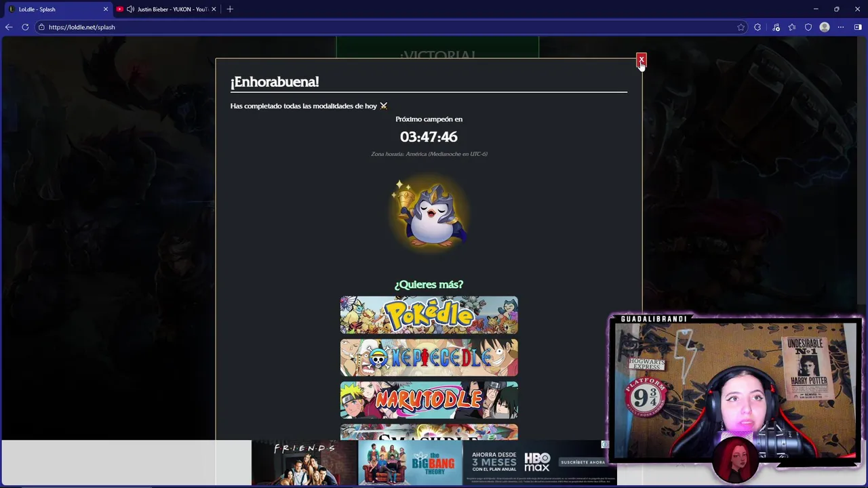Screen dimensions: 868x488
Task: Click the penguin trophy mascot image
Action: pos(429,212)
